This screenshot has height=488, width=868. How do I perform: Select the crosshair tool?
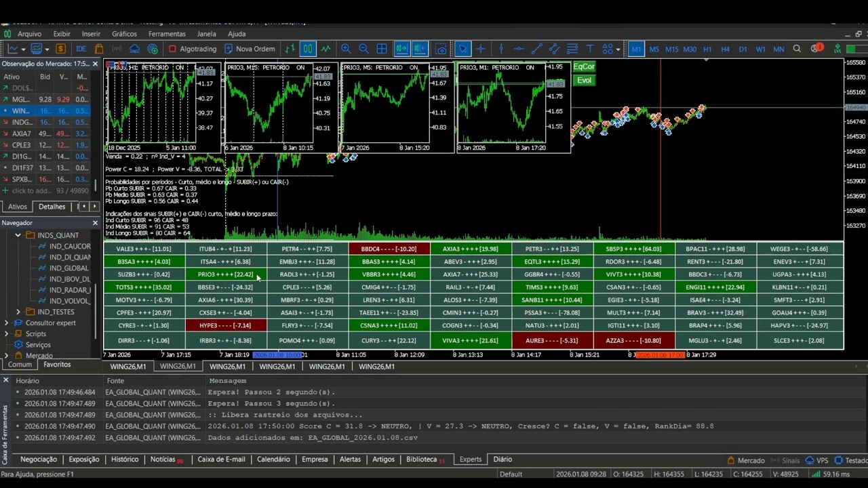(x=481, y=49)
